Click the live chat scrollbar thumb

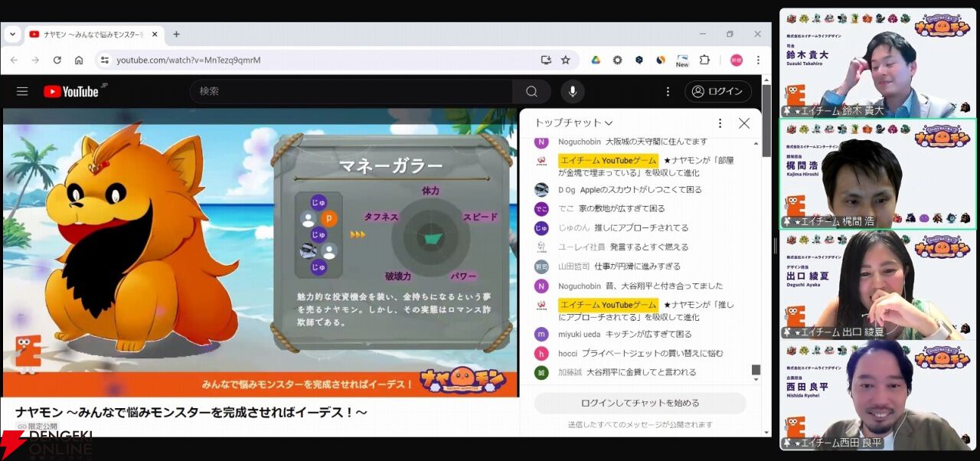pyautogui.click(x=756, y=370)
